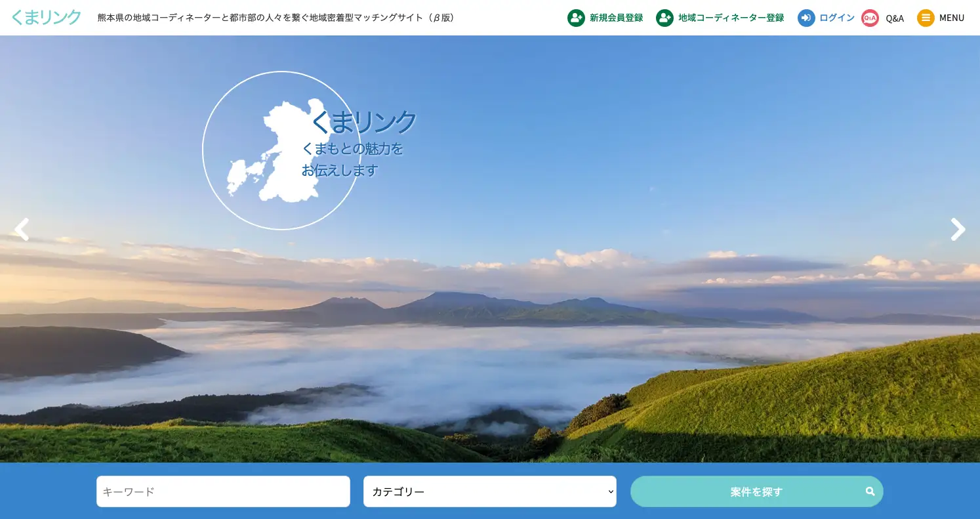Expand the カテゴリー dropdown
Viewport: 980px width, 519px height.
click(489, 491)
